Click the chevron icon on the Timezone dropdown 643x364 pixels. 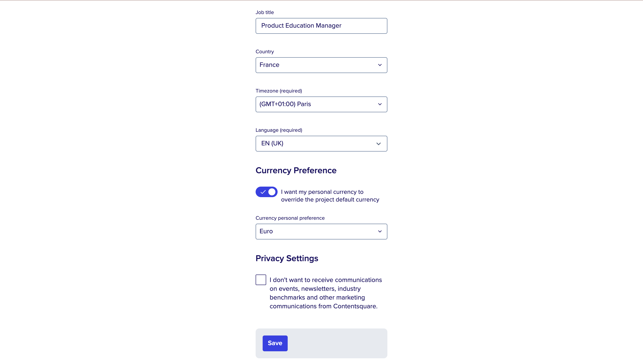380,104
